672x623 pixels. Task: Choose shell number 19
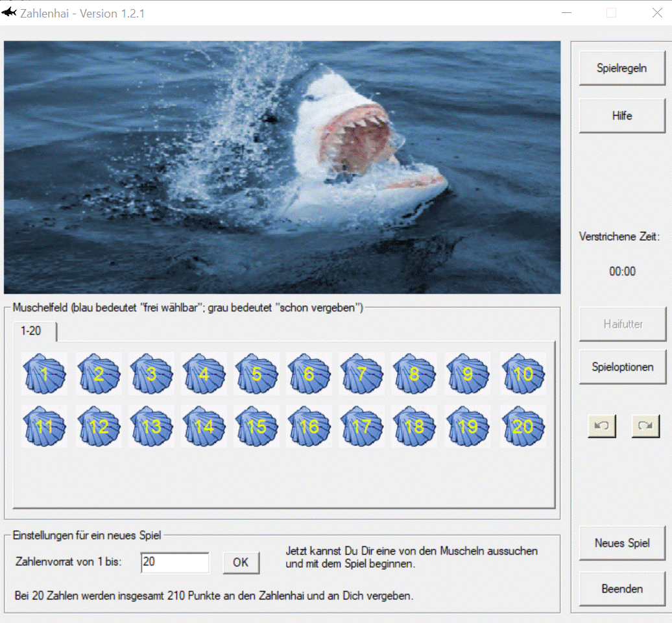(x=467, y=426)
